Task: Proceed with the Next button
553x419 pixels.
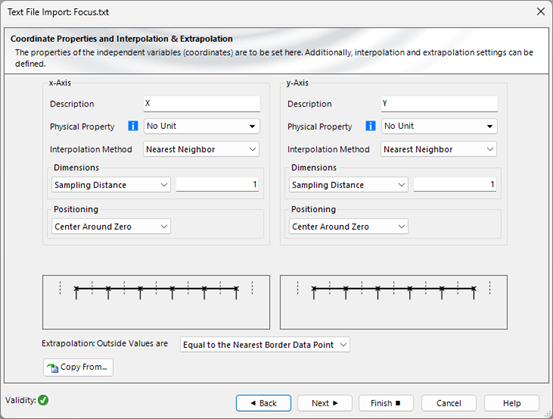Action: [325, 403]
